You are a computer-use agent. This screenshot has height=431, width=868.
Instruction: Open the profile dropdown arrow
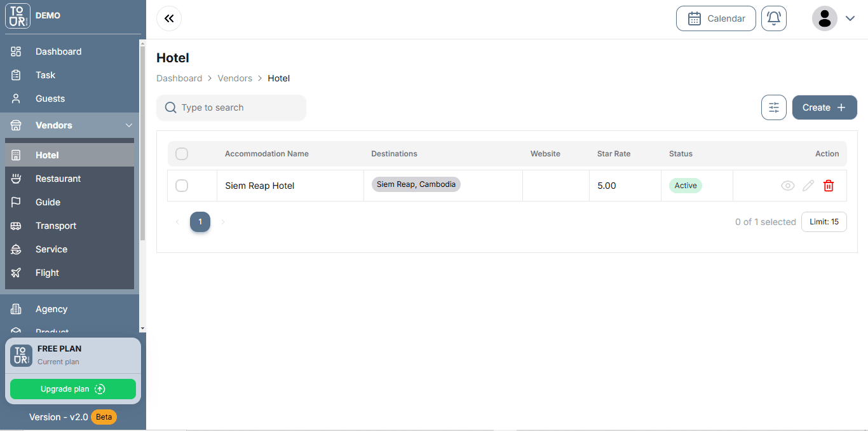pyautogui.click(x=850, y=18)
